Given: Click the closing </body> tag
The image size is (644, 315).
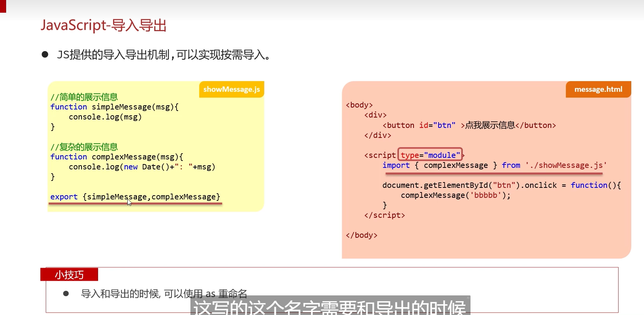Looking at the screenshot, I should click(362, 235).
